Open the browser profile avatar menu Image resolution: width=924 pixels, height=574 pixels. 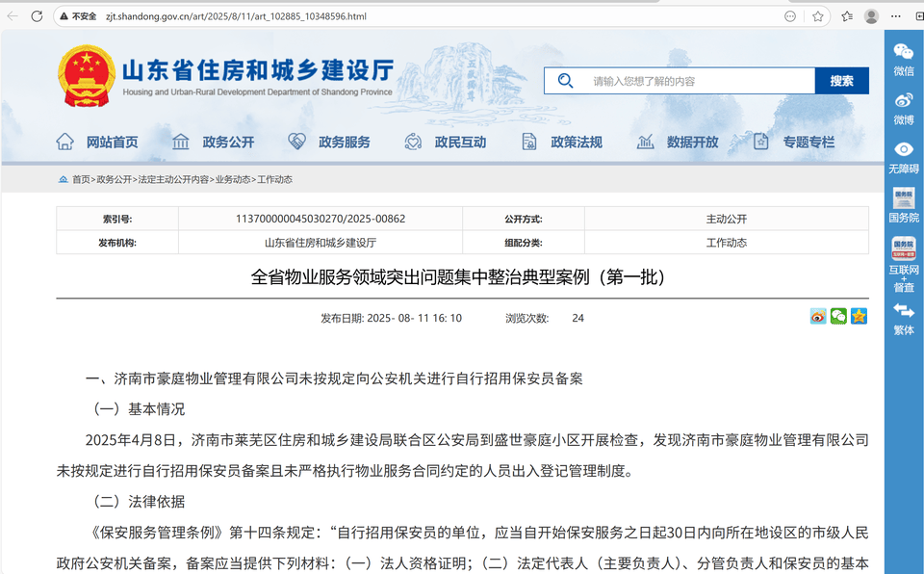(870, 15)
